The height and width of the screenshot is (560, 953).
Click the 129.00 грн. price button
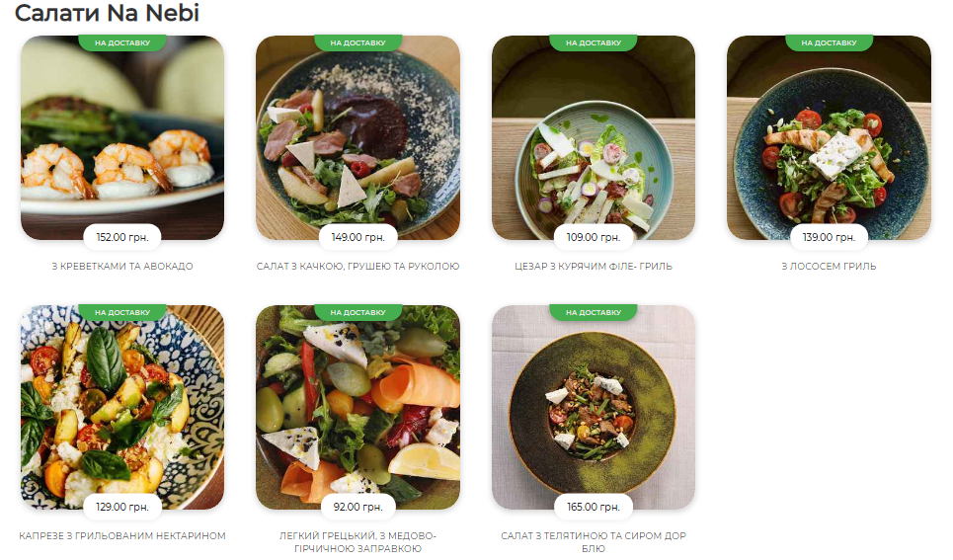pyautogui.click(x=122, y=507)
